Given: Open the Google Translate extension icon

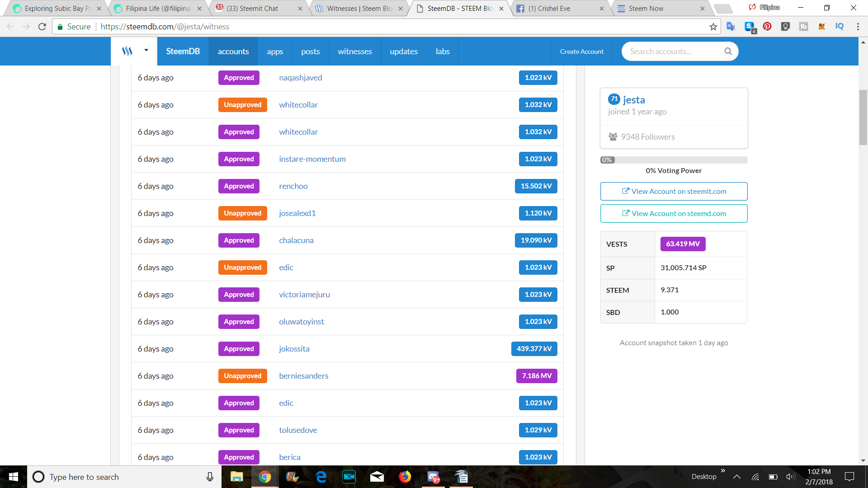Looking at the screenshot, I should 731,26.
